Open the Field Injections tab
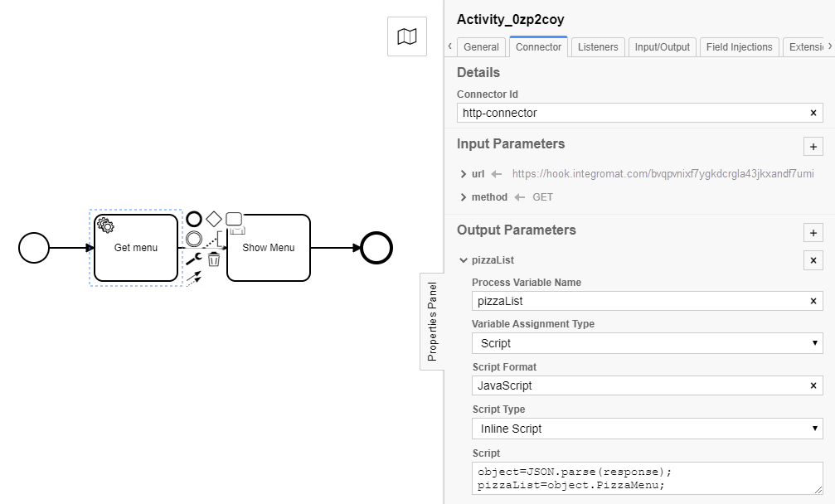Viewport: 835px width, 504px height. (x=739, y=46)
